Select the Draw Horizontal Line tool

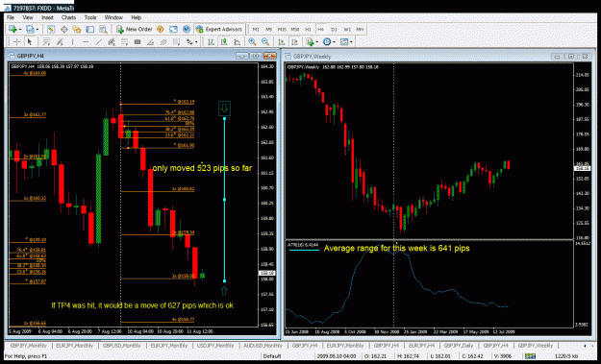pyautogui.click(x=86, y=41)
